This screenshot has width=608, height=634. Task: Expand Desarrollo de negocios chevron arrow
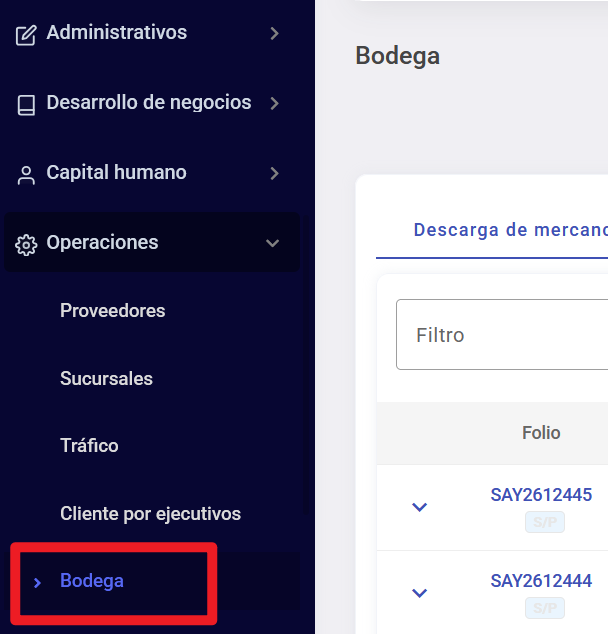click(x=274, y=103)
